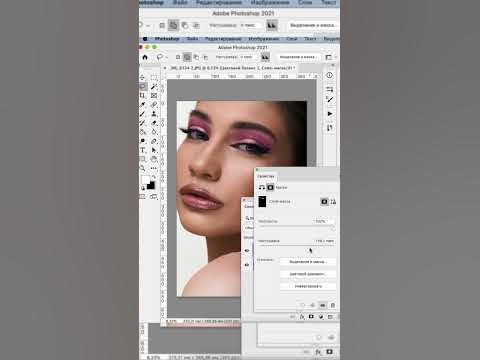The width and height of the screenshot is (480, 360).
Task: Change screen mode button at toolbox bottom
Action: 154,197
